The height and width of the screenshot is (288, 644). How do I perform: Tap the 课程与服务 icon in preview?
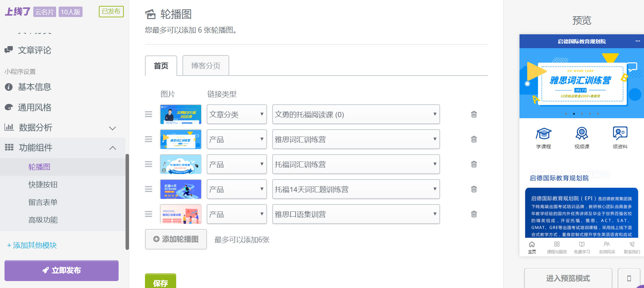click(557, 244)
